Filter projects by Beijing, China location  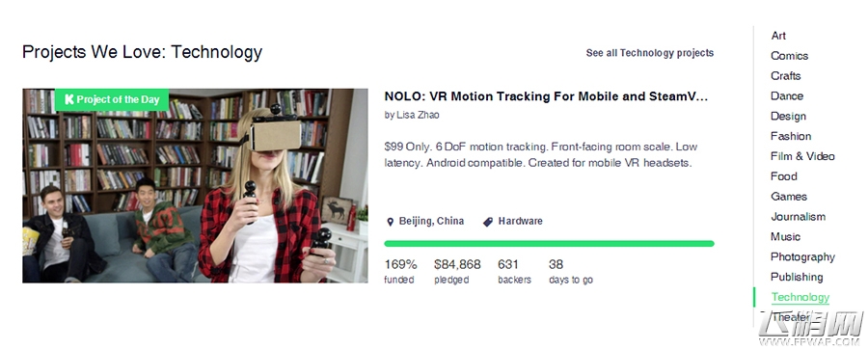[x=431, y=221]
